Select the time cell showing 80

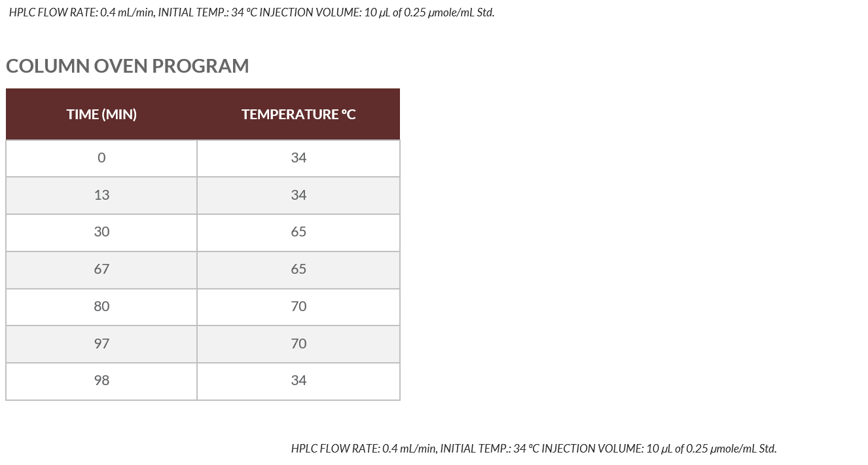pos(101,307)
